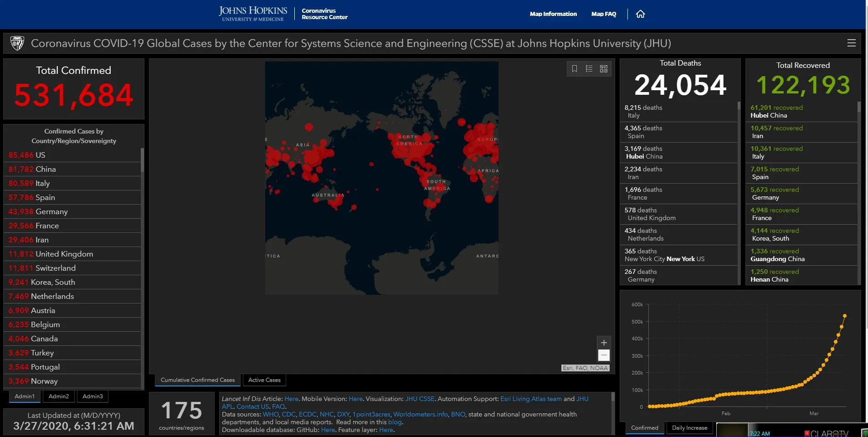Click the Esri, FAO, NOAA attribution
The height and width of the screenshot is (437, 868).
coord(586,368)
